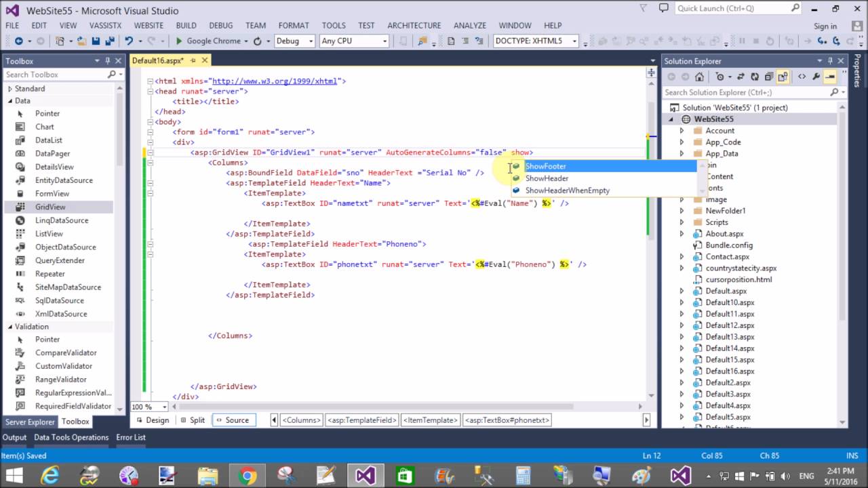Open File Explorer from the taskbar
Screen dimensions: 868x488
208,476
